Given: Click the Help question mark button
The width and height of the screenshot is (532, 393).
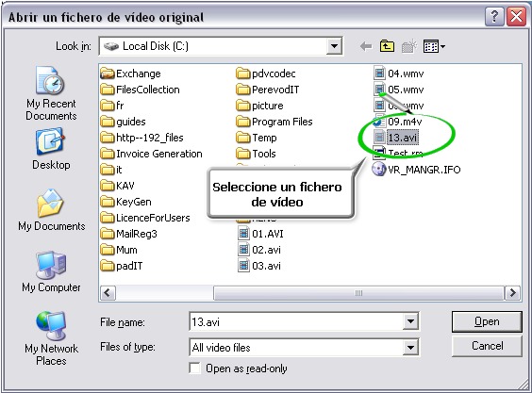Looking at the screenshot, I should tap(494, 16).
